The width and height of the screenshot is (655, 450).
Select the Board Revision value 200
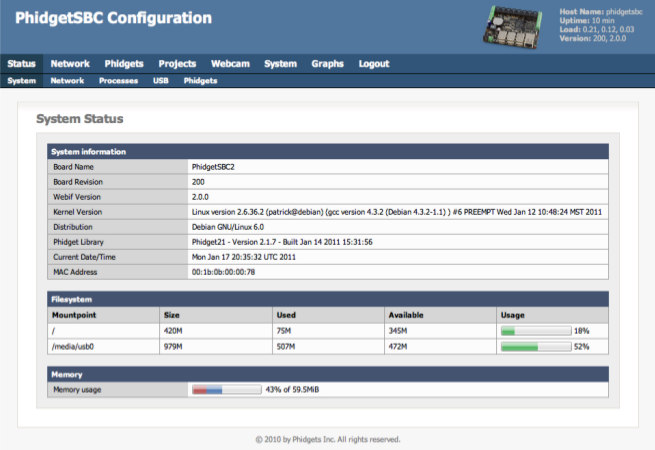(x=198, y=182)
